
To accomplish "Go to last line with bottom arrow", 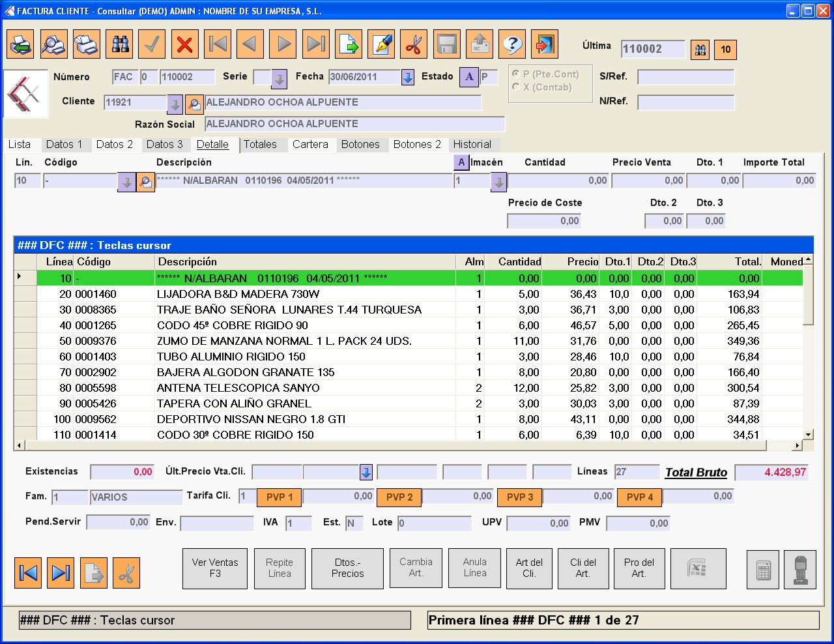I will tap(61, 573).
